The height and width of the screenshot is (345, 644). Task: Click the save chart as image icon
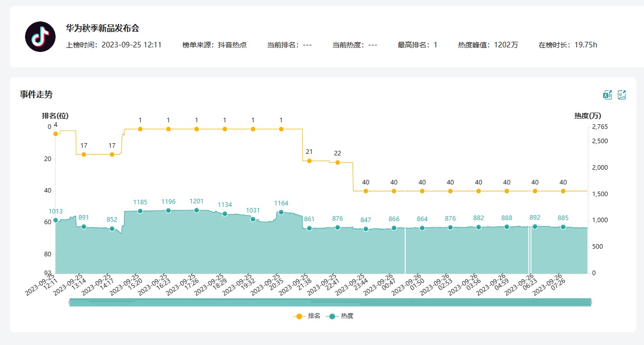pyautogui.click(x=622, y=95)
